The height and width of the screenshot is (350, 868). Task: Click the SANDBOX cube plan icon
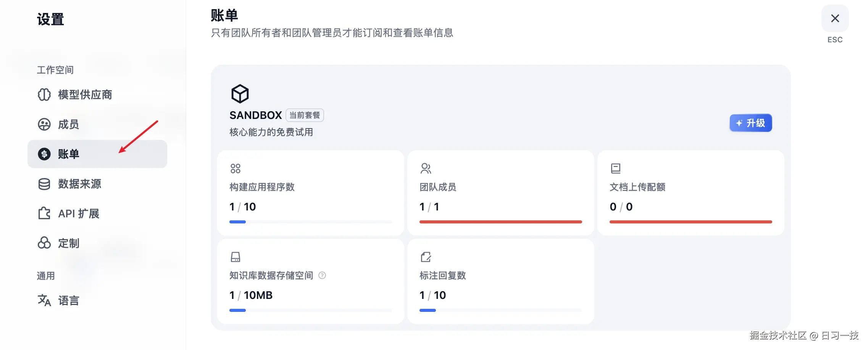[x=240, y=94]
